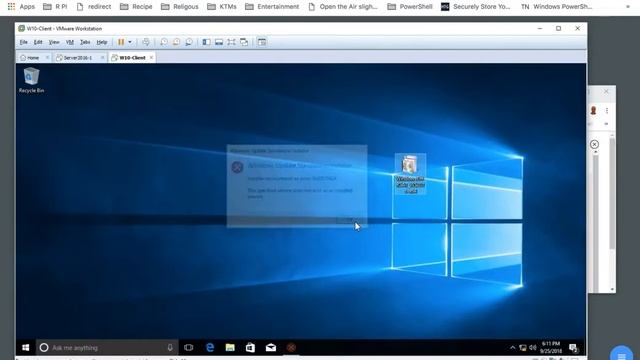Close the Home tab
The width and height of the screenshot is (640, 360).
tap(47, 58)
